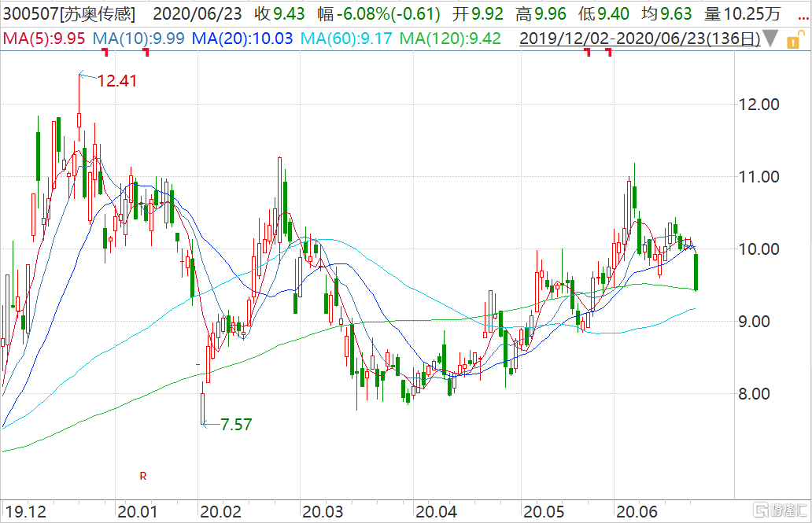Image resolution: width=812 pixels, height=523 pixels.
Task: Click the 20.04 month label on time axis
Action: (x=437, y=512)
